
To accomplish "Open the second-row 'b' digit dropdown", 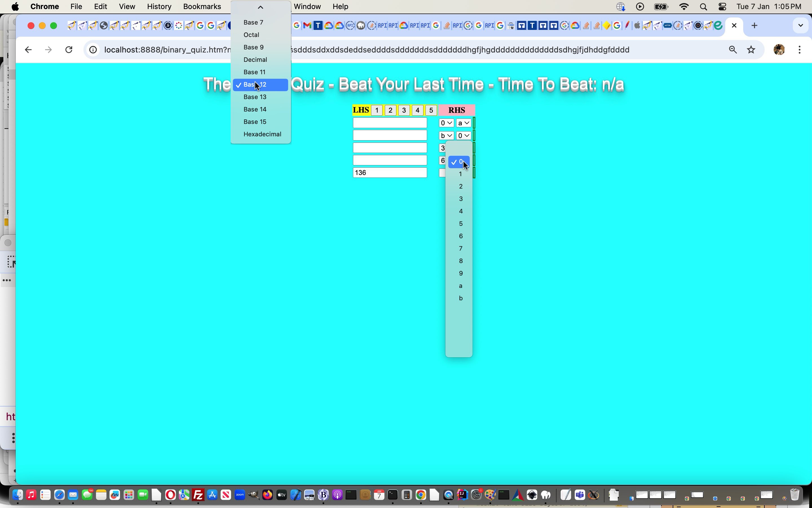I will (x=446, y=135).
